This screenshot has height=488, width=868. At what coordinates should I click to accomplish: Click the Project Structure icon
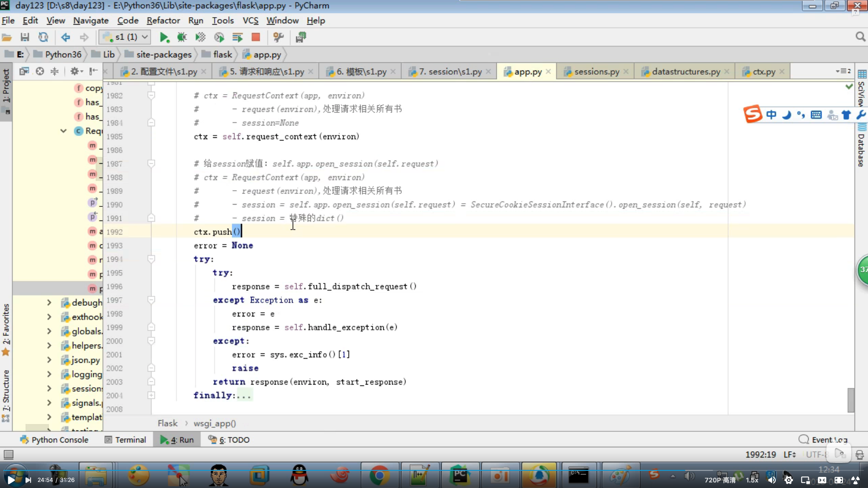tap(301, 37)
